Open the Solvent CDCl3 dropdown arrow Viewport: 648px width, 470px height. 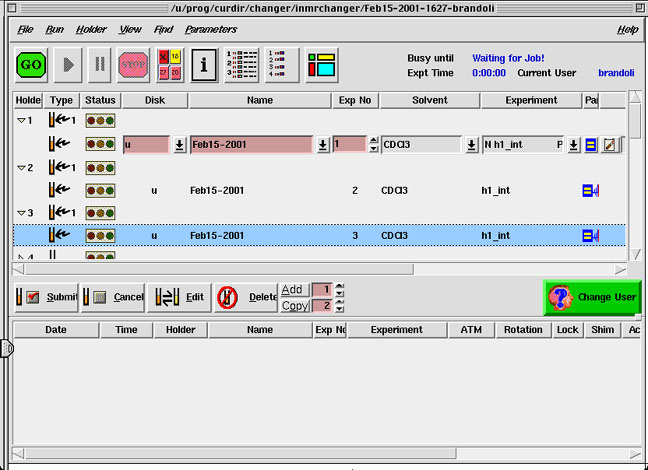(471, 144)
